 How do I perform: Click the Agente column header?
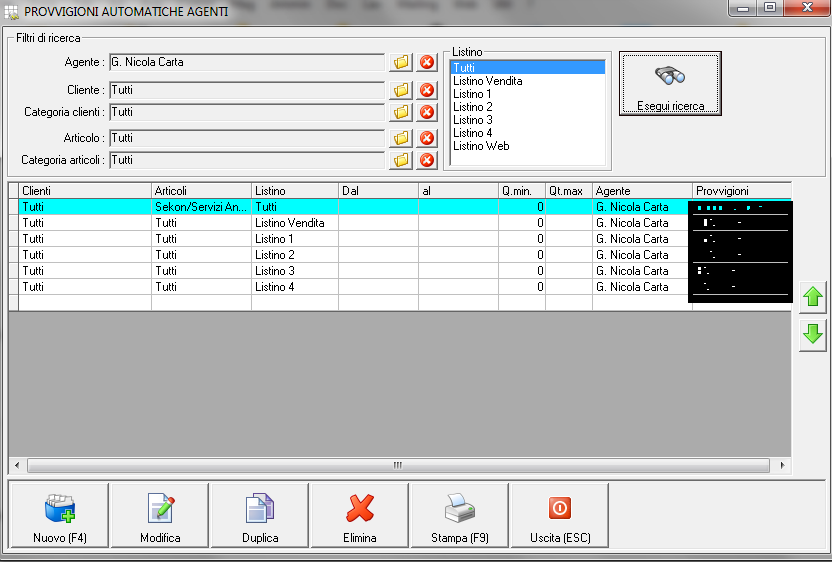(x=642, y=191)
